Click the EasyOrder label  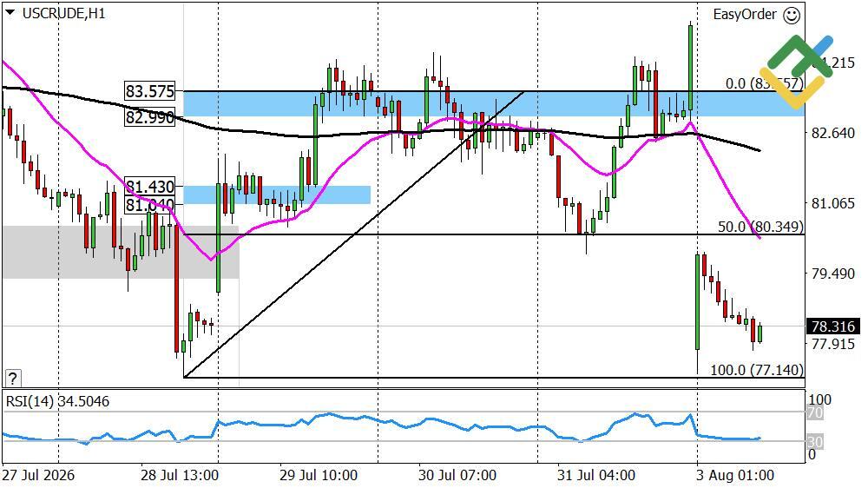745,15
